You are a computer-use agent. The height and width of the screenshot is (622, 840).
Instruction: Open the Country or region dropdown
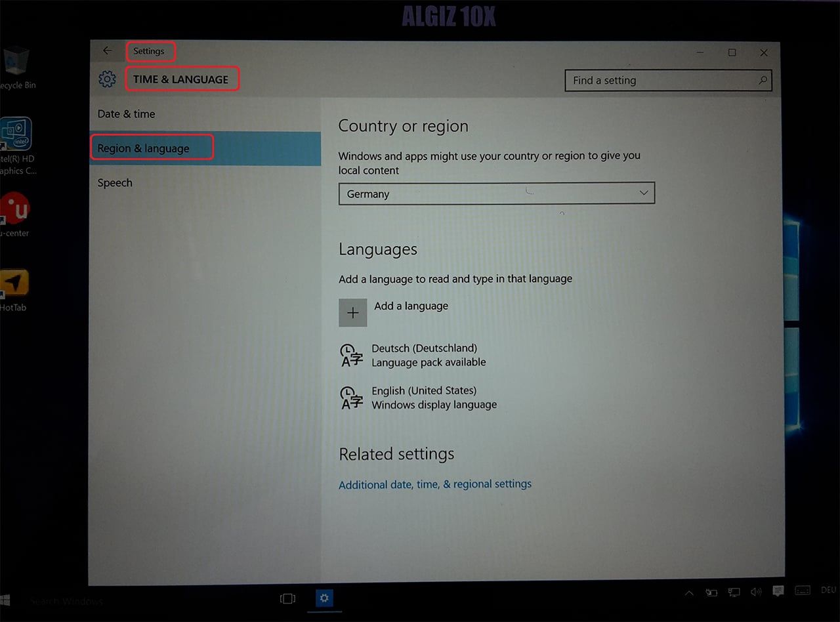[497, 193]
